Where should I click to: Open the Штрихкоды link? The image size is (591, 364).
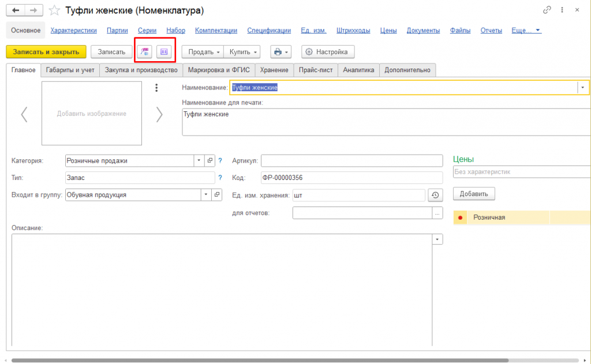353,31
